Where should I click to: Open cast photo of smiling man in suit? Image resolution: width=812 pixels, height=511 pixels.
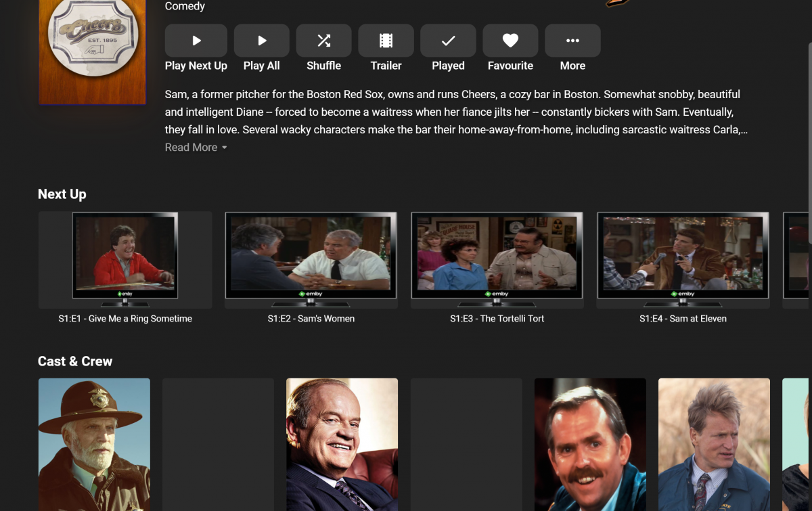tap(342, 445)
